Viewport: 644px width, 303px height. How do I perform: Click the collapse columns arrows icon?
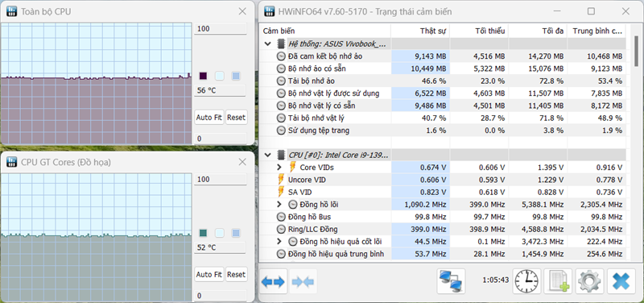303,281
